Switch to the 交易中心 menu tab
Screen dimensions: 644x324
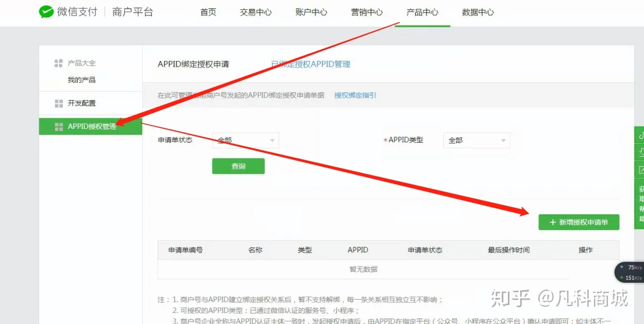(x=255, y=12)
